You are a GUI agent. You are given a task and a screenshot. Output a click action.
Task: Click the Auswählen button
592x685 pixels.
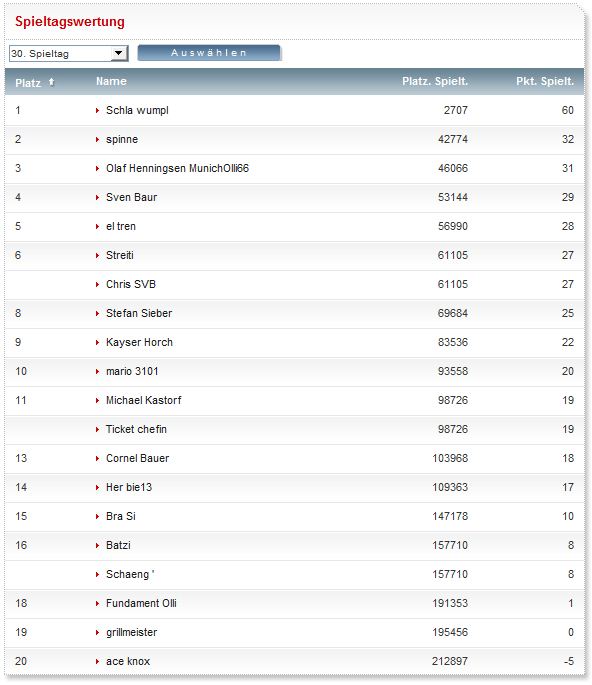click(x=209, y=53)
